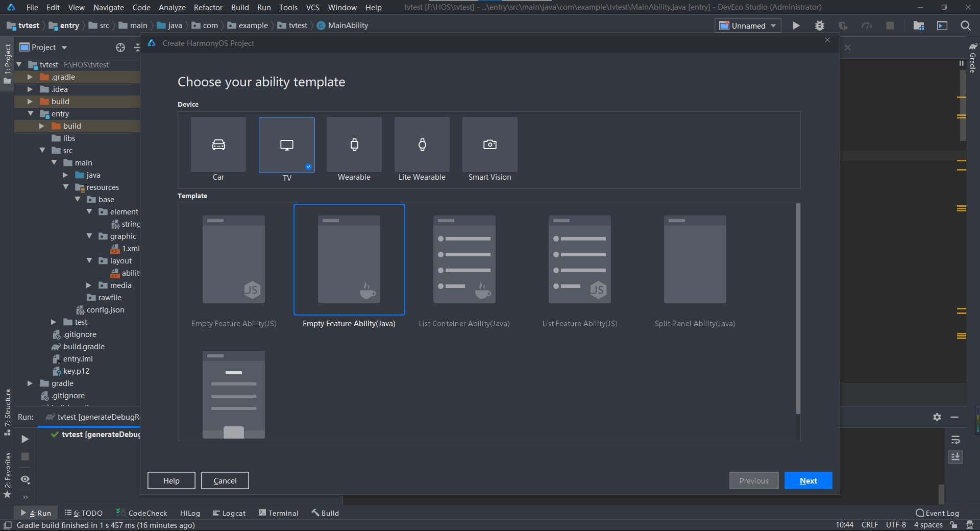Select key.p12 file in tree
This screenshot has width=980, height=531.
(x=71, y=371)
